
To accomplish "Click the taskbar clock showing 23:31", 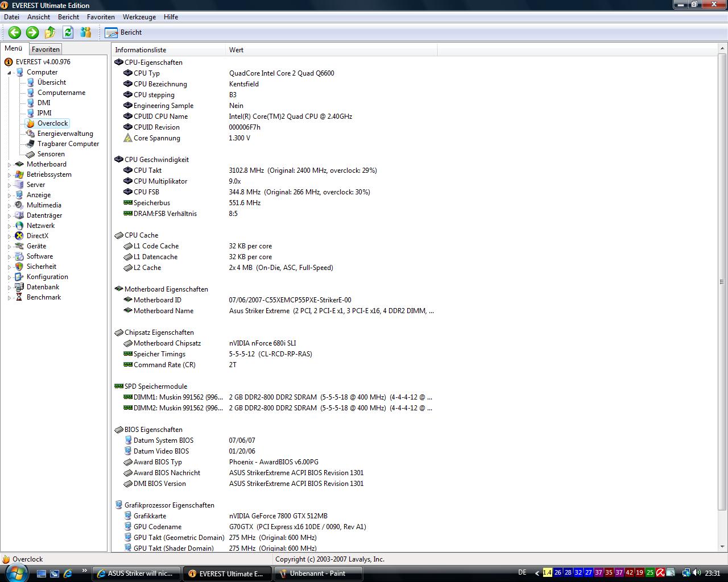I will (713, 573).
